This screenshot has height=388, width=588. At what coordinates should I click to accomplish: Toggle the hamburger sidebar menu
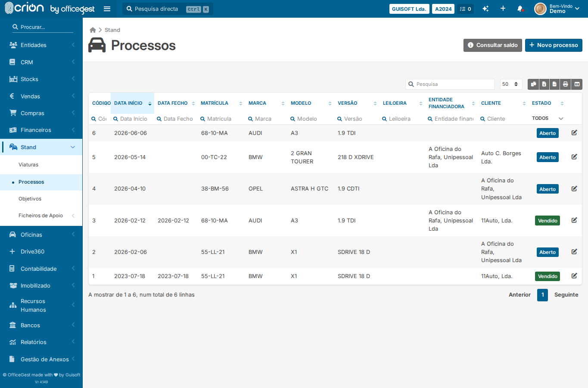click(107, 9)
